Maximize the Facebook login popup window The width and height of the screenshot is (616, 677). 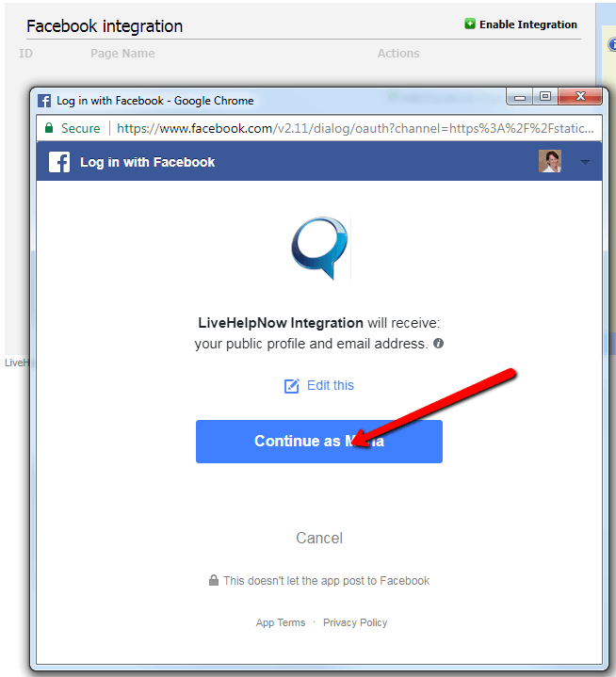pyautogui.click(x=545, y=96)
